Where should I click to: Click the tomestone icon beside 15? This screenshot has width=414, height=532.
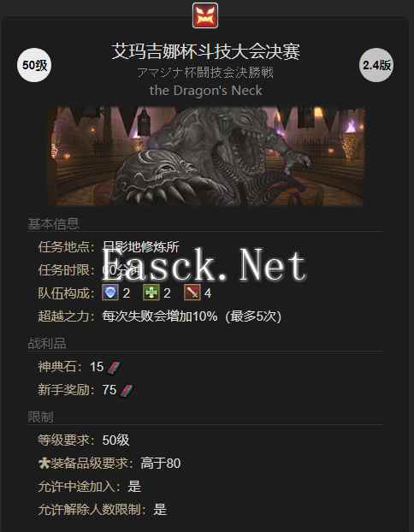click(x=115, y=367)
